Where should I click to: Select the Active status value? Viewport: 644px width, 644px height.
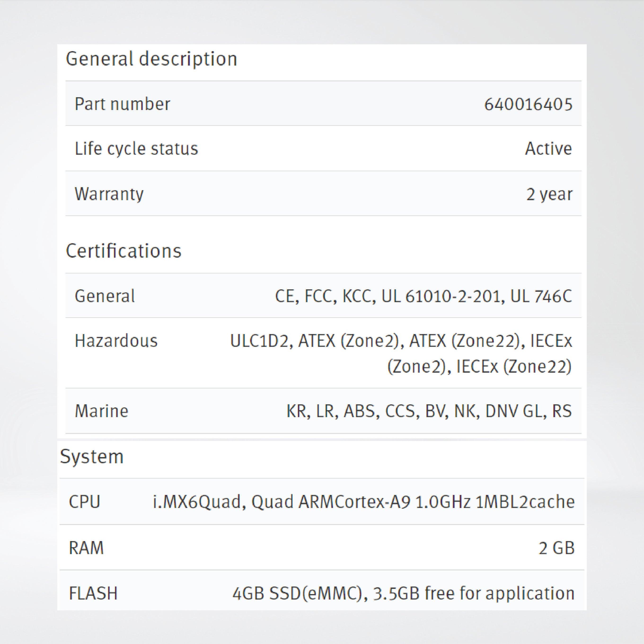(548, 149)
